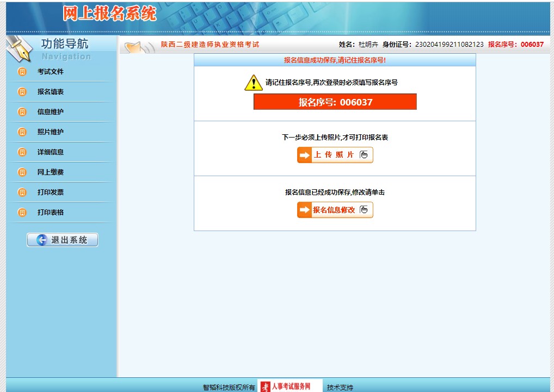Open the 考试文件 menu item

[x=51, y=72]
